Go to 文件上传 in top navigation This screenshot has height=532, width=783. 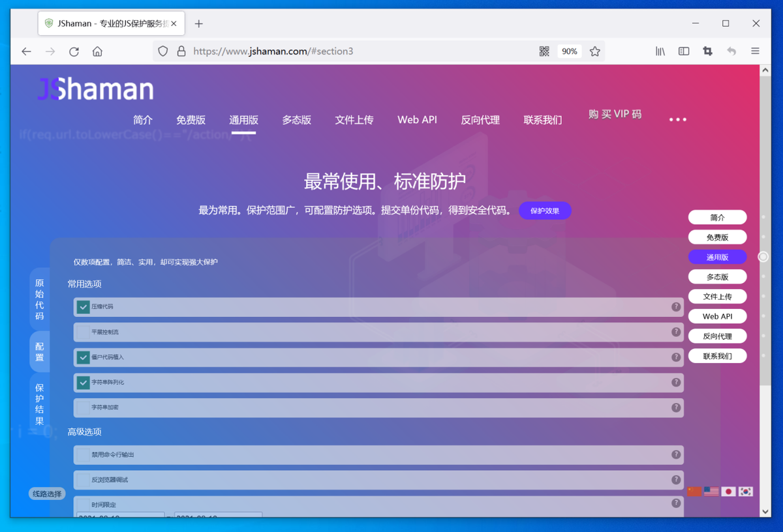pos(354,120)
